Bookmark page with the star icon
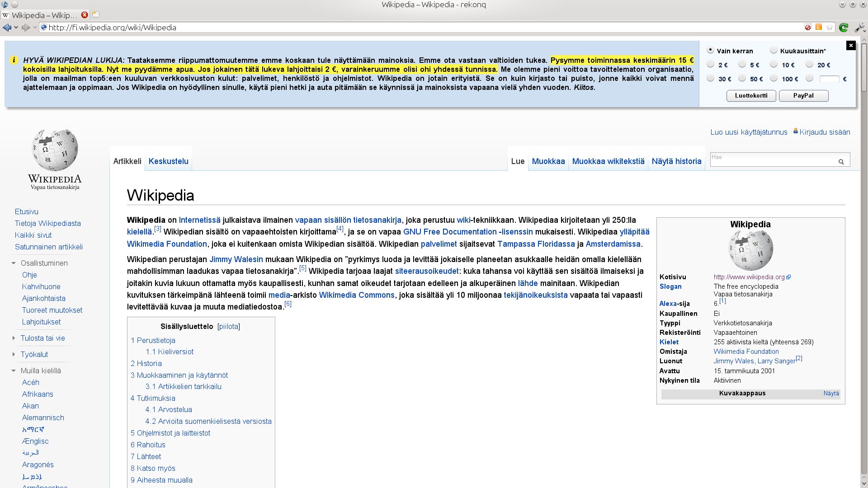 830,28
